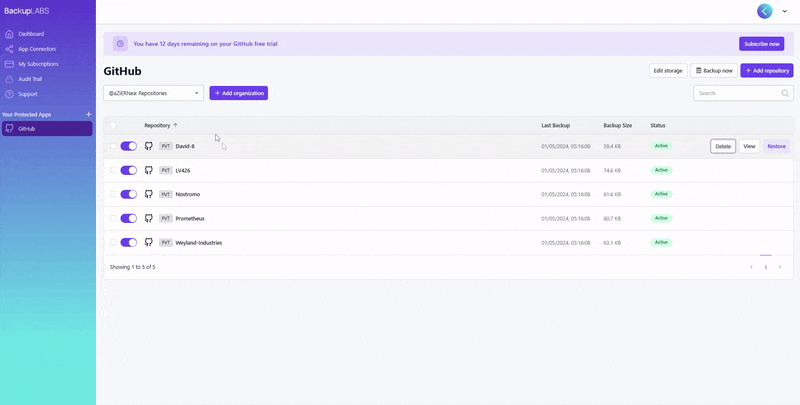This screenshot has height=405, width=800.
Task: Click the user avatar icon
Action: click(764, 11)
